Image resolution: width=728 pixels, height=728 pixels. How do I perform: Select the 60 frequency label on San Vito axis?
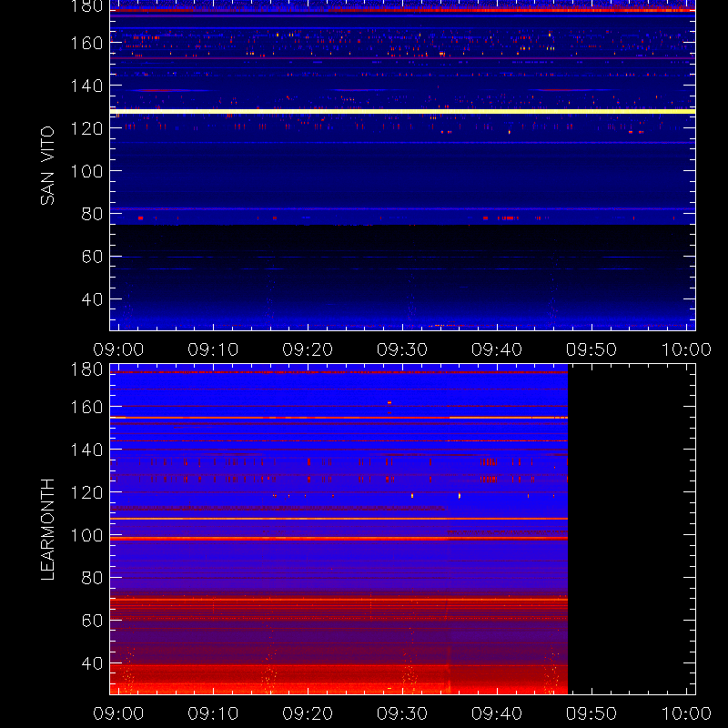[x=92, y=257]
